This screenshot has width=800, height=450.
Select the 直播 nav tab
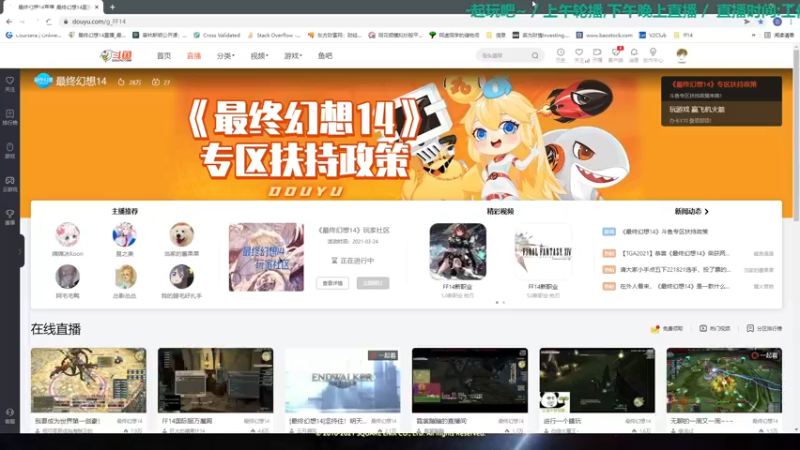click(x=194, y=56)
